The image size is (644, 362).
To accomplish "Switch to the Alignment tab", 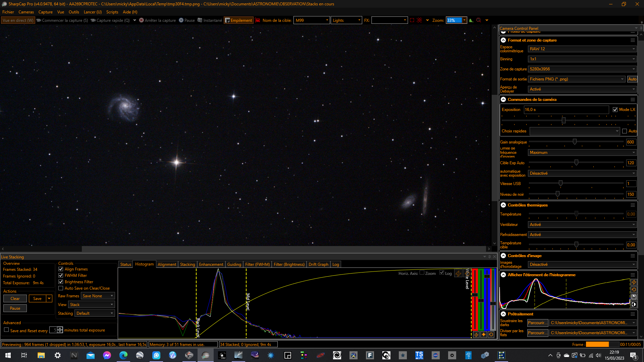I will pos(167,264).
